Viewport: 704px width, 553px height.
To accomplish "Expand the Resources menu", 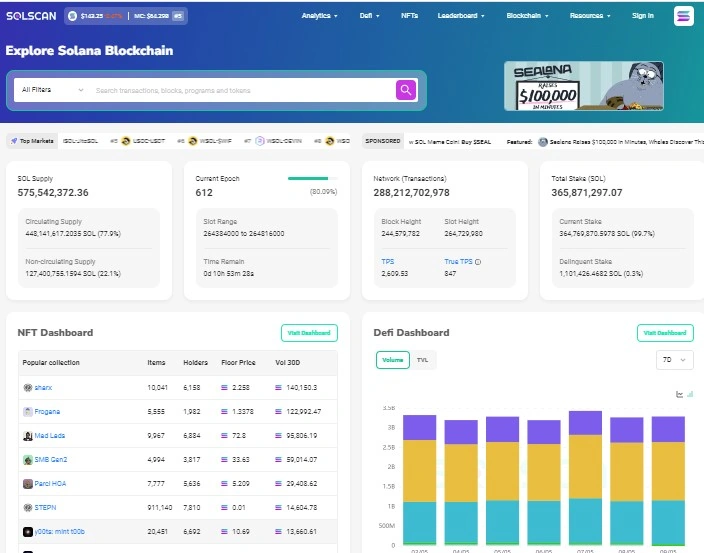I will (590, 16).
